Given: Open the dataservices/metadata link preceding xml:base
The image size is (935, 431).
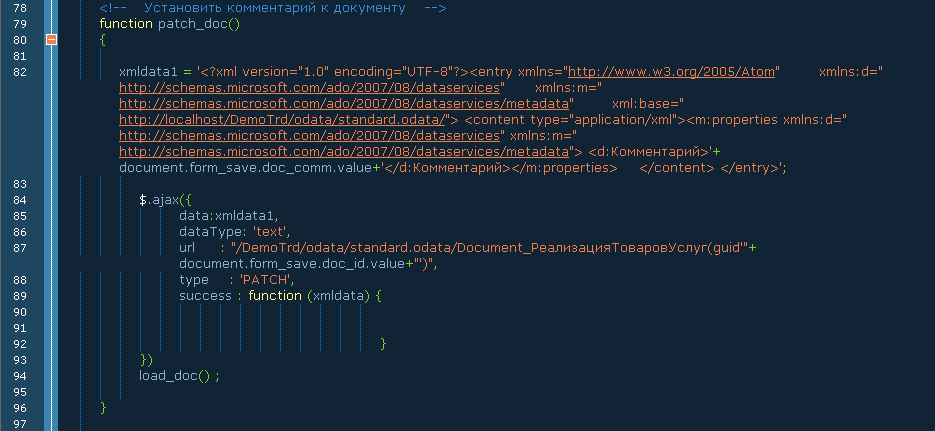Looking at the screenshot, I should (x=343, y=104).
